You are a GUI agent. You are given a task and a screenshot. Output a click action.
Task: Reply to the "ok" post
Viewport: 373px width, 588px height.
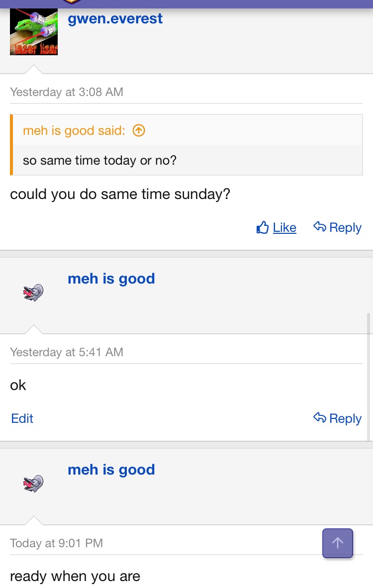(345, 419)
